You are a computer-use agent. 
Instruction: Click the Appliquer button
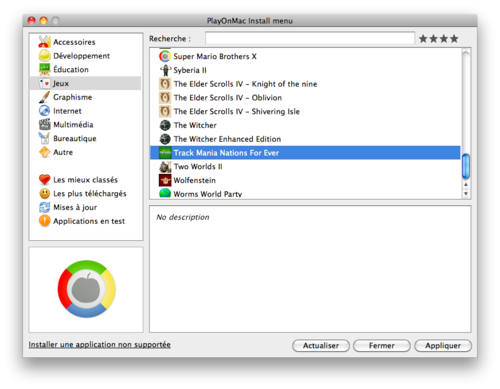(443, 346)
